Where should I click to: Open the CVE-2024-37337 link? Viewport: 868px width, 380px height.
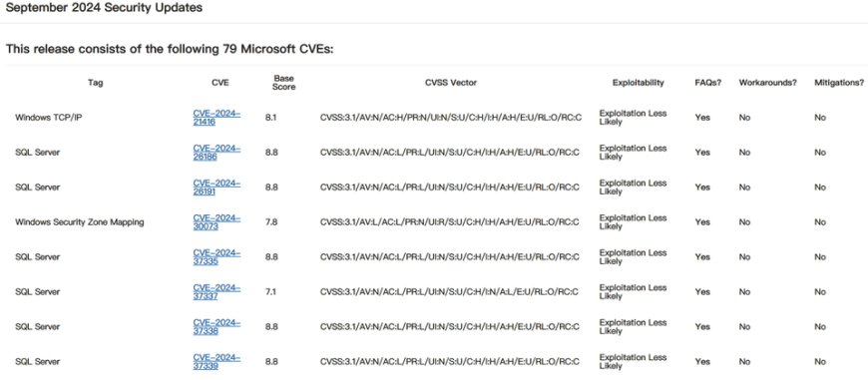click(x=217, y=291)
